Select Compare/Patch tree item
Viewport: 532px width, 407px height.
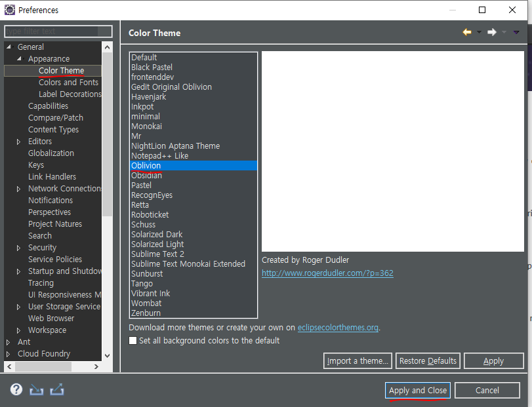[x=56, y=118]
